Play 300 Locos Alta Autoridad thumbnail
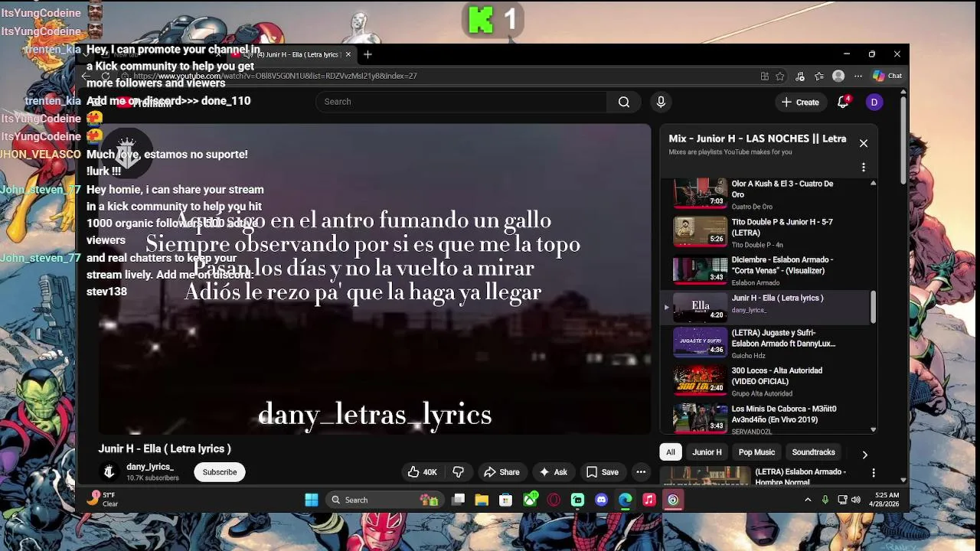 700,380
